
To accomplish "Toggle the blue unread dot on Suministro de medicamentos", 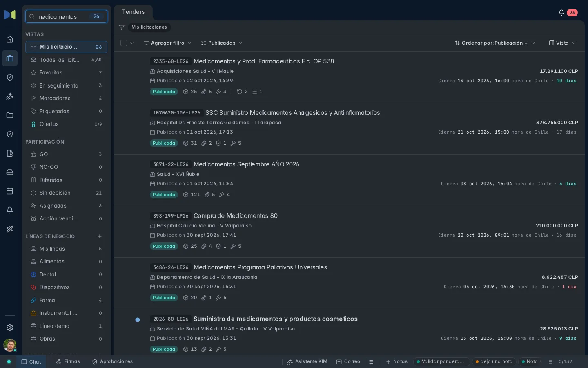I will [138, 320].
